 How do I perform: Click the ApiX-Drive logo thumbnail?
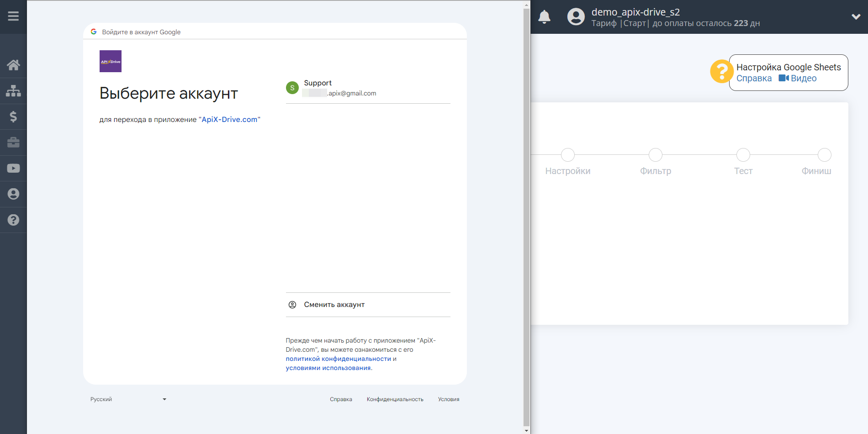coord(111,61)
